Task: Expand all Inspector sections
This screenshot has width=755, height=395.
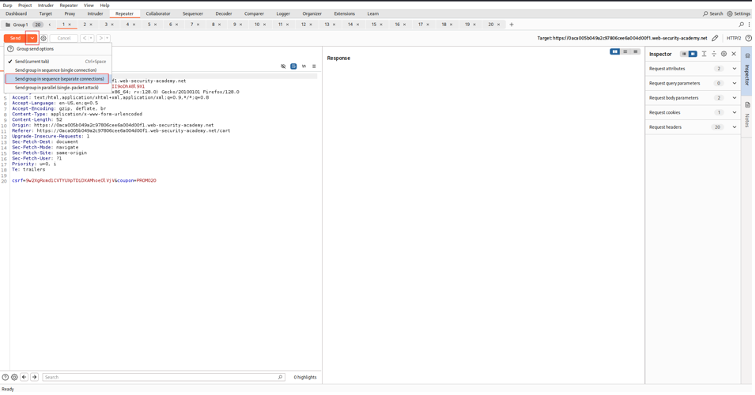Action: pos(704,54)
